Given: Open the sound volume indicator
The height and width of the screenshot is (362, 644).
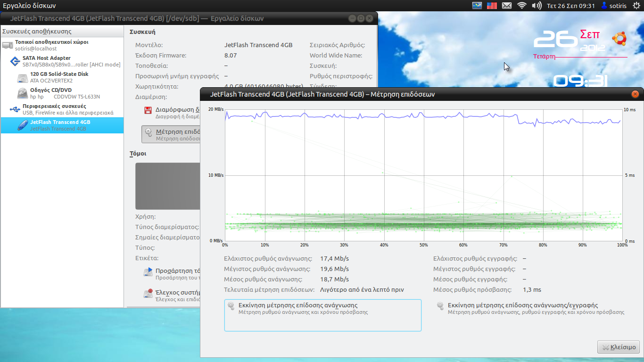Looking at the screenshot, I should coord(537,6).
